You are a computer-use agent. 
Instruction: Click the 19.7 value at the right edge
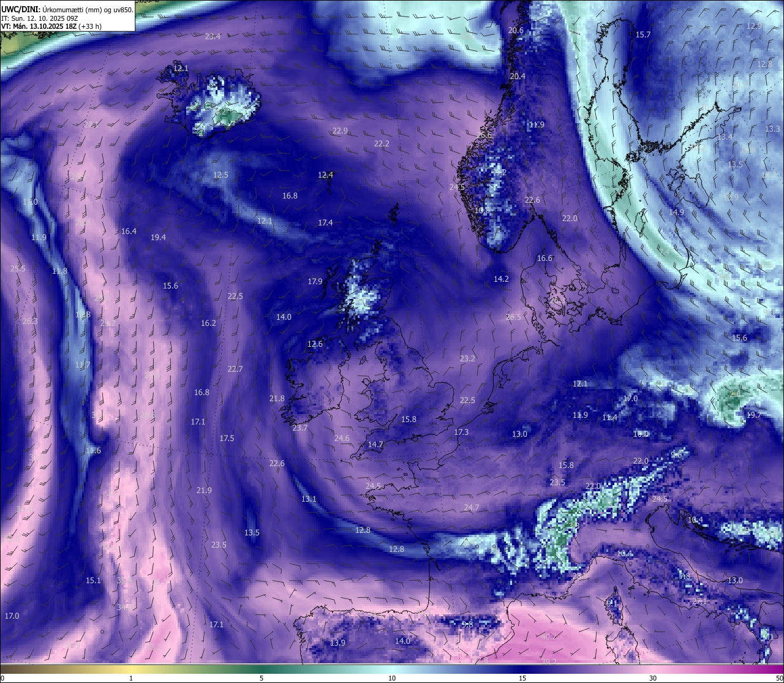[754, 415]
